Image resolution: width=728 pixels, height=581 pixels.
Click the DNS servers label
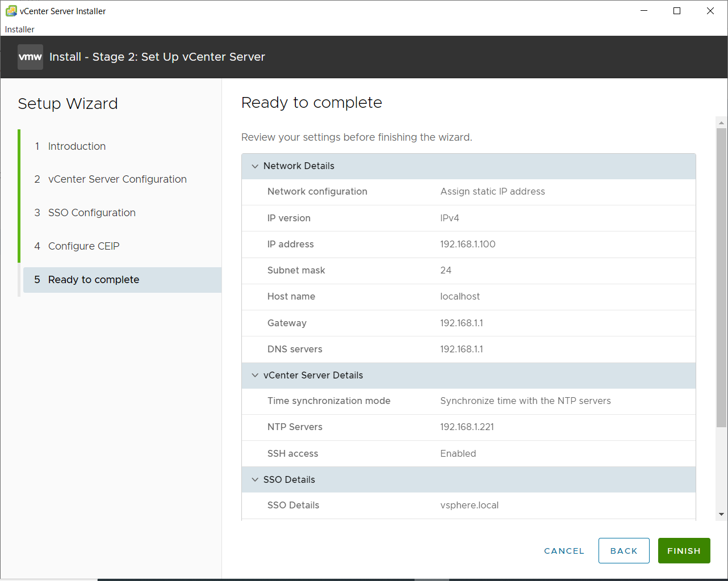point(295,350)
